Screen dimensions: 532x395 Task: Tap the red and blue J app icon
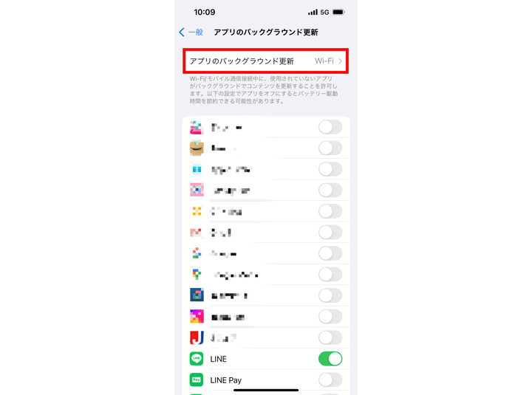[x=197, y=337]
